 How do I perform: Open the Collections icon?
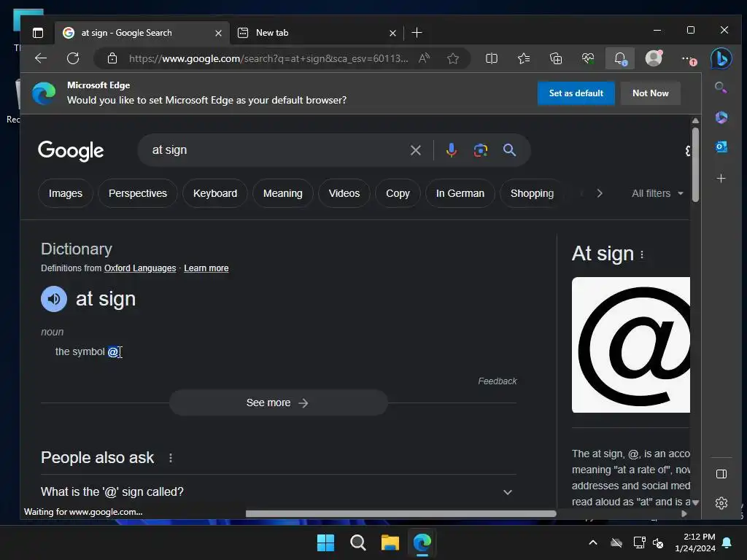(556, 58)
